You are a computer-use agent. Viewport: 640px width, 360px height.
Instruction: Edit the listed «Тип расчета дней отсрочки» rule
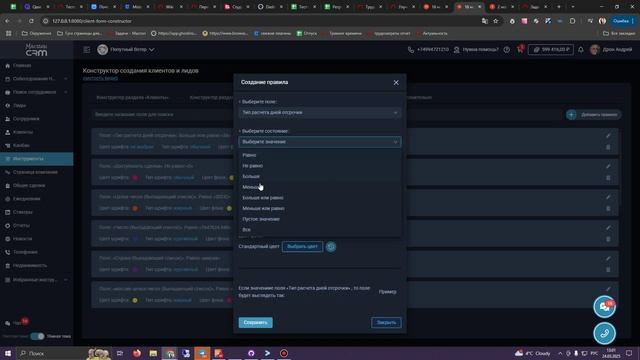(608, 136)
